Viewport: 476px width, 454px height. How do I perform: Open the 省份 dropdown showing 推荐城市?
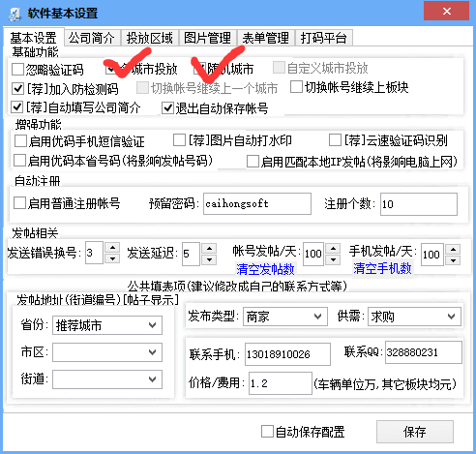pos(107,325)
